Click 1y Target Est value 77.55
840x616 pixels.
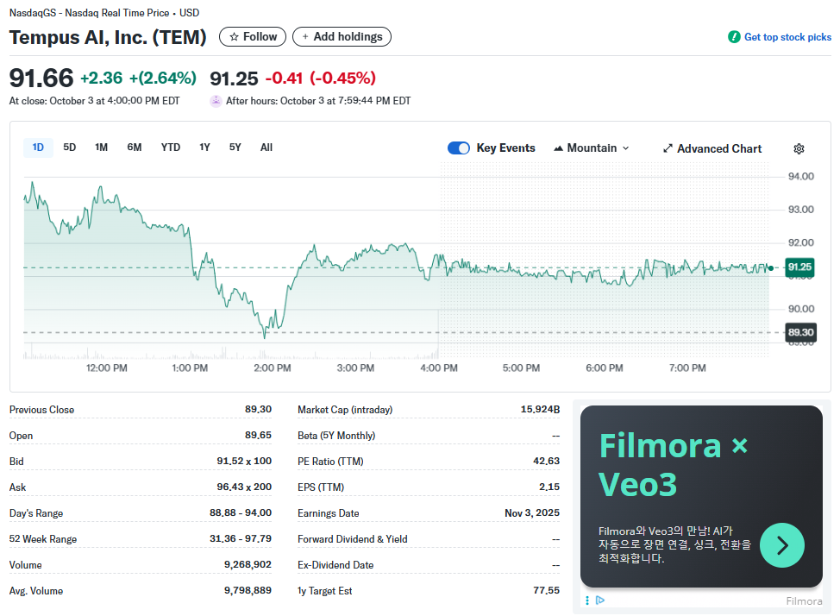pos(547,590)
